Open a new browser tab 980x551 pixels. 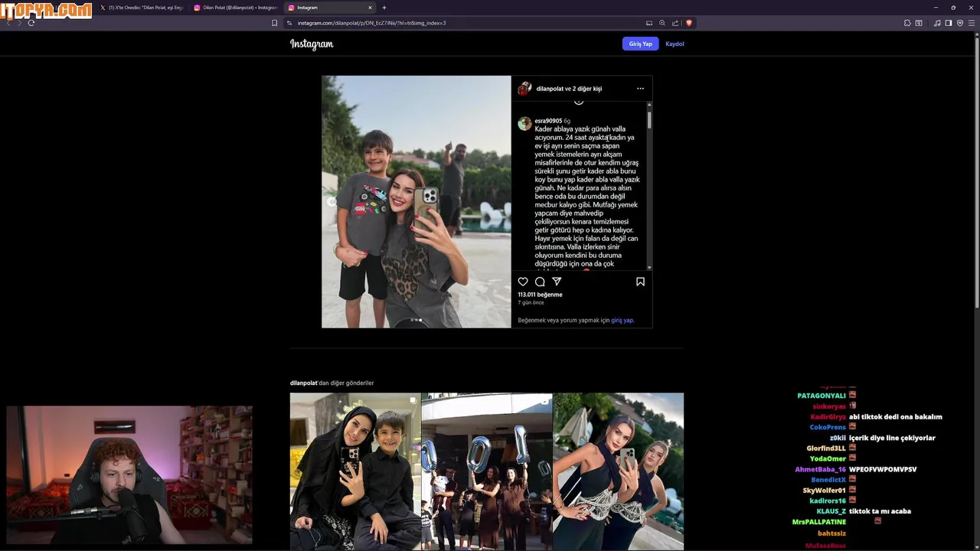[x=384, y=8]
